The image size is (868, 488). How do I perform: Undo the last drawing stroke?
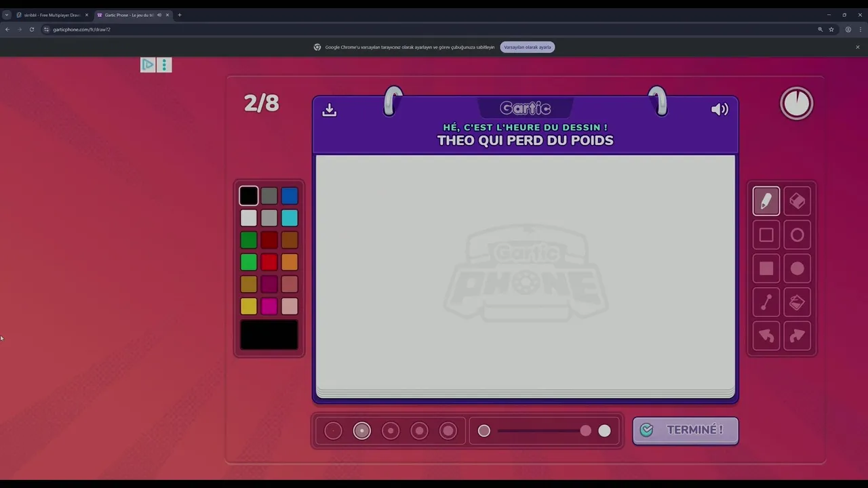766,336
